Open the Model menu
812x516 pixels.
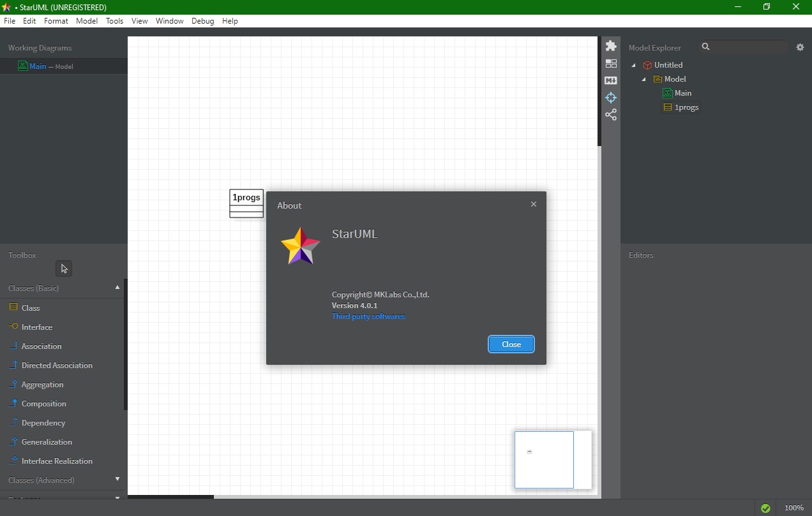(87, 20)
